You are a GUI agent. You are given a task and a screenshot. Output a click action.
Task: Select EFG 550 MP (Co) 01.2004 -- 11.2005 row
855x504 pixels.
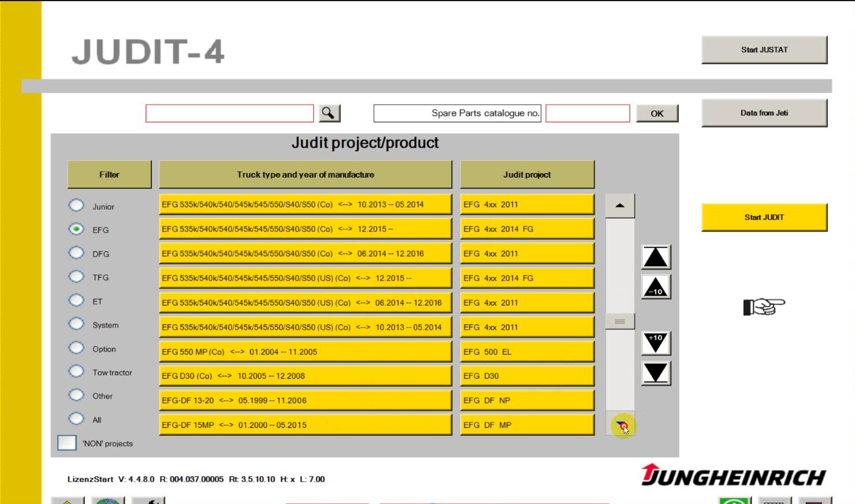pos(306,352)
